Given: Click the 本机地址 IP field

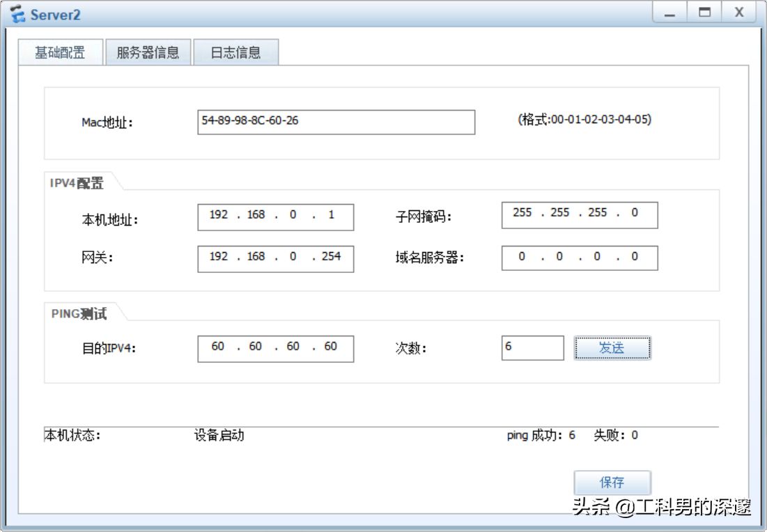Looking at the screenshot, I should coord(275,217).
